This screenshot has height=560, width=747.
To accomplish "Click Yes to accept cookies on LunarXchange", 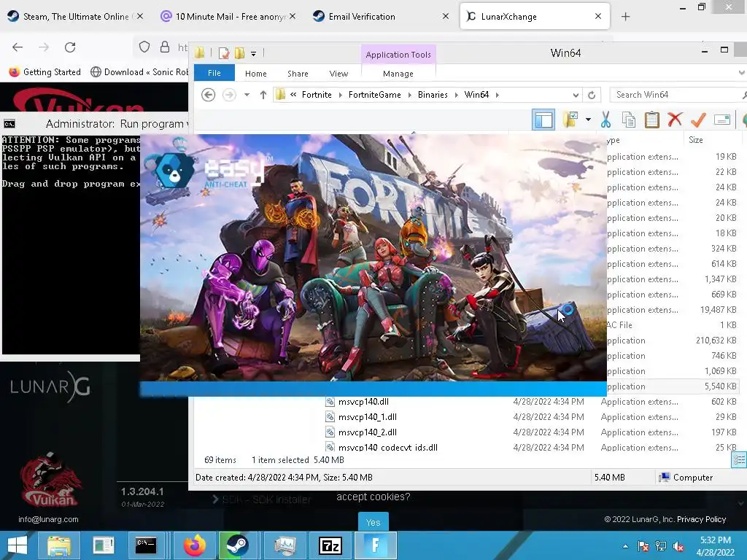I will click(373, 522).
